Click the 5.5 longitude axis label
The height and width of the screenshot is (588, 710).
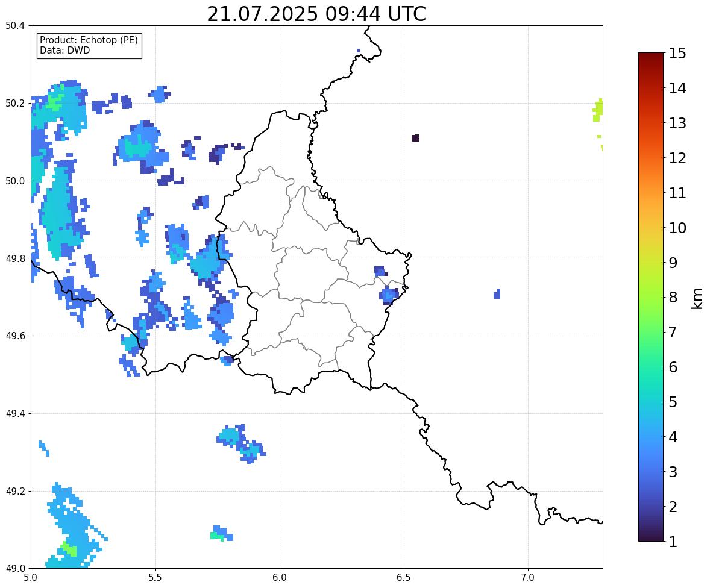[155, 578]
